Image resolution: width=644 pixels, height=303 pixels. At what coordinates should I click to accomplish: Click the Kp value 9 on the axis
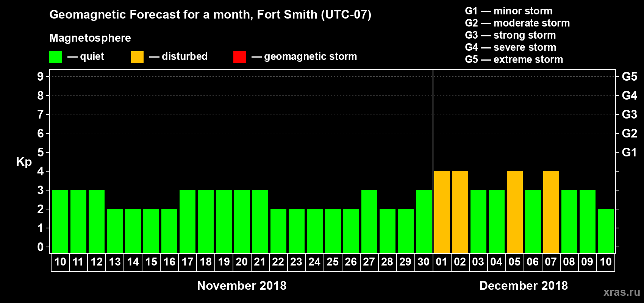[x=41, y=77]
